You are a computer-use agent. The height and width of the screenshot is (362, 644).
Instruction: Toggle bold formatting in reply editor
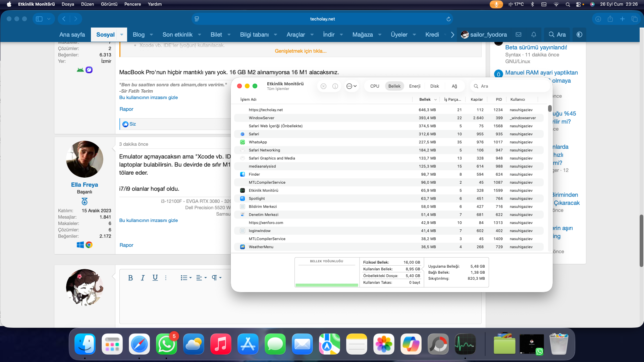(130, 278)
